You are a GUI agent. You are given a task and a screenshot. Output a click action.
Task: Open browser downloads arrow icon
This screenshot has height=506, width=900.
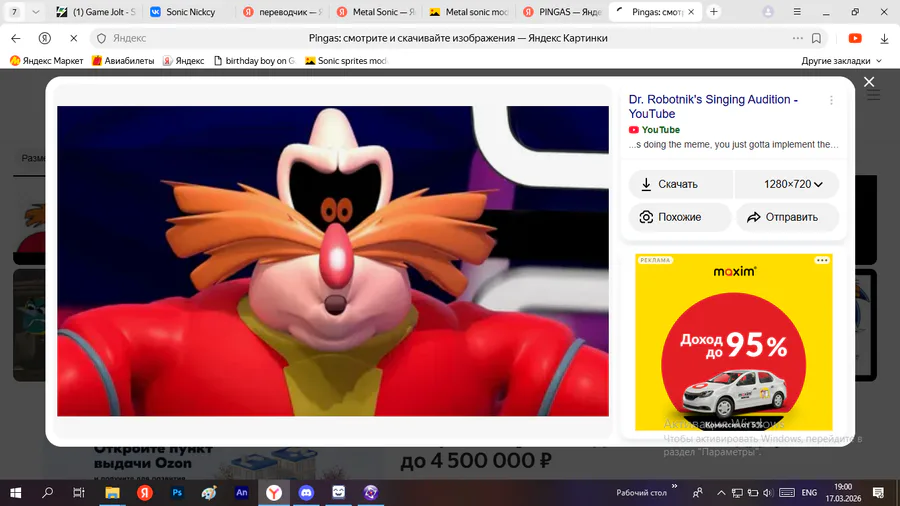coord(884,38)
